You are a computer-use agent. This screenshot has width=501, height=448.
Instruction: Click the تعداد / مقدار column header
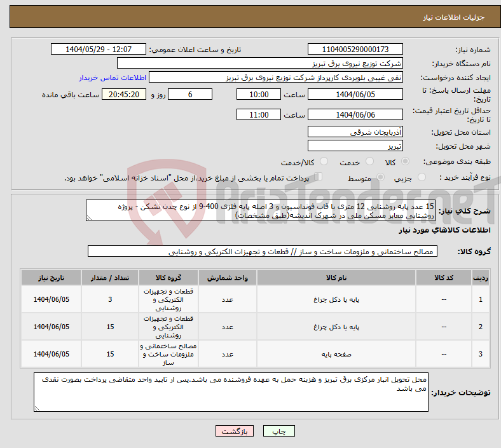[x=110, y=278]
